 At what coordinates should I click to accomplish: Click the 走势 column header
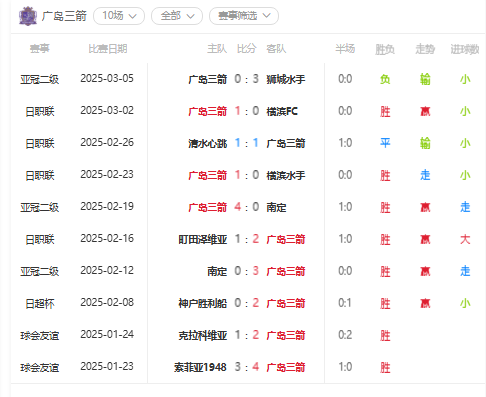(425, 49)
